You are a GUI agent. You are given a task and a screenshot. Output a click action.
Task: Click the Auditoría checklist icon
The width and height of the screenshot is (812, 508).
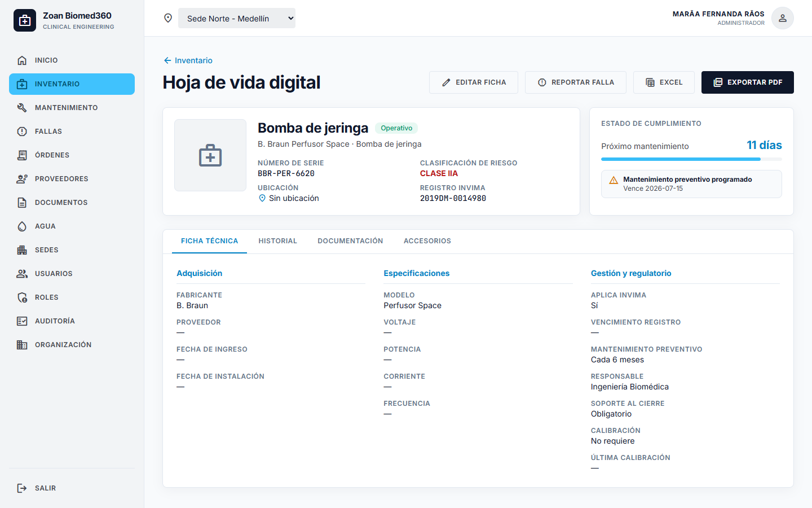tap(22, 321)
